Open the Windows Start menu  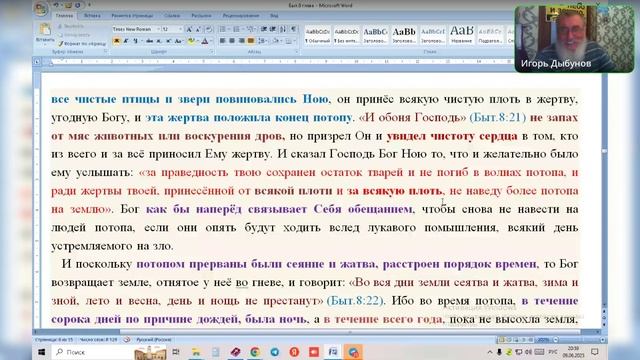(x=42, y=352)
